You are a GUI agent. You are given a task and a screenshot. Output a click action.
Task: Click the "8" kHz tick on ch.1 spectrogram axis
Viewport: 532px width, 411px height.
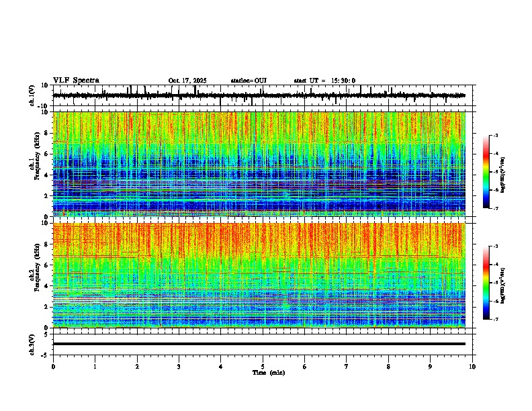(47, 133)
